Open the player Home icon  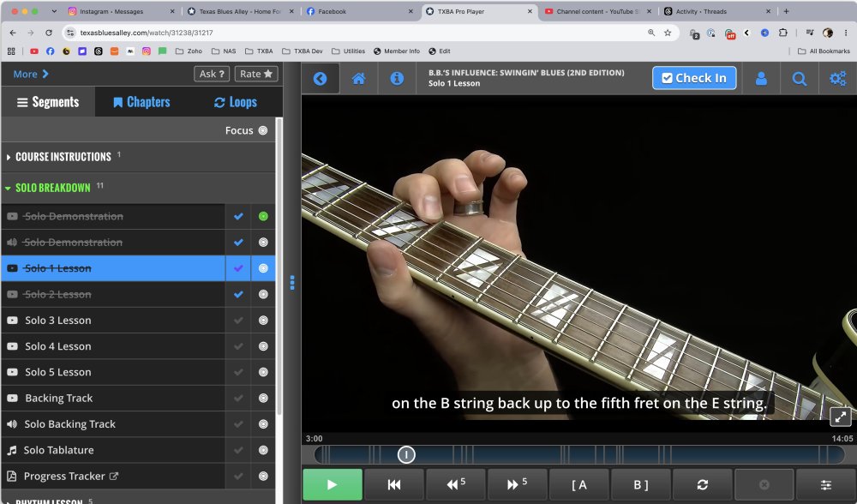pyautogui.click(x=358, y=79)
